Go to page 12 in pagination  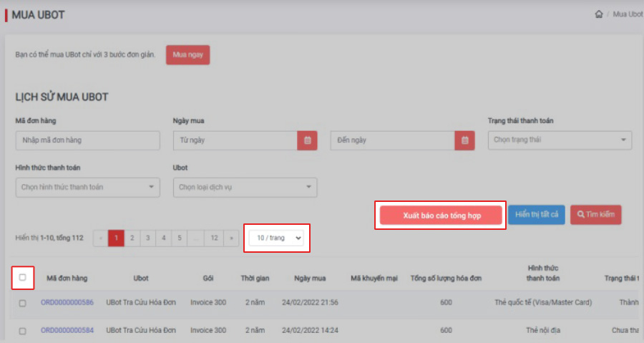click(214, 238)
